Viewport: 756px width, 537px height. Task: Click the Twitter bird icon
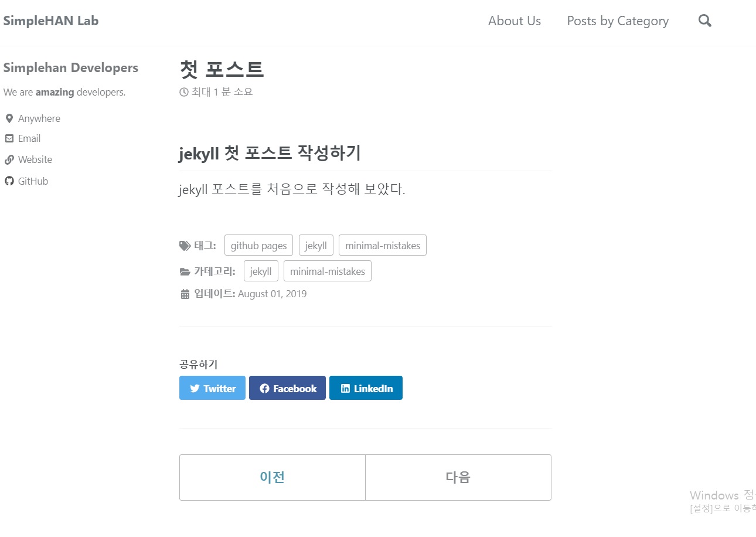click(195, 388)
